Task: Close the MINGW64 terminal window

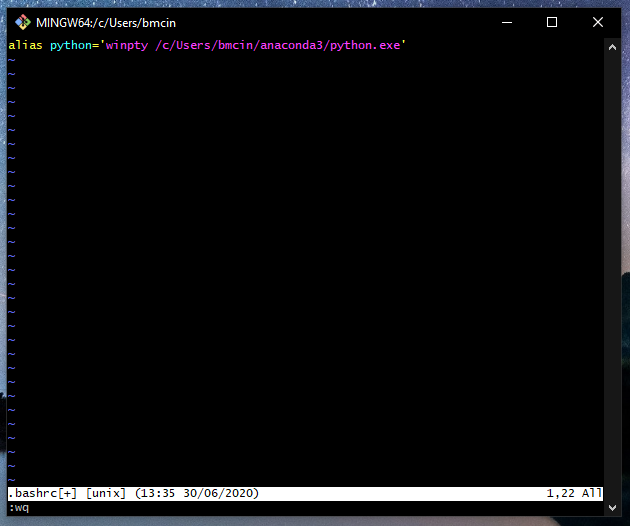Action: click(x=597, y=22)
